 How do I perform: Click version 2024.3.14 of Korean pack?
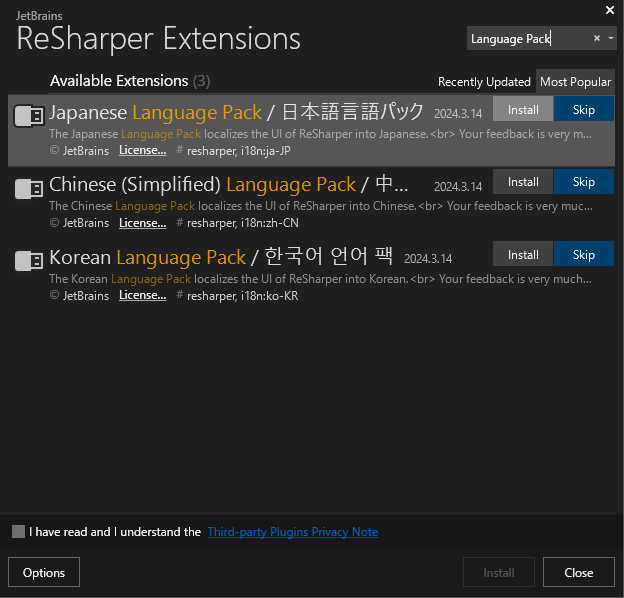(428, 259)
